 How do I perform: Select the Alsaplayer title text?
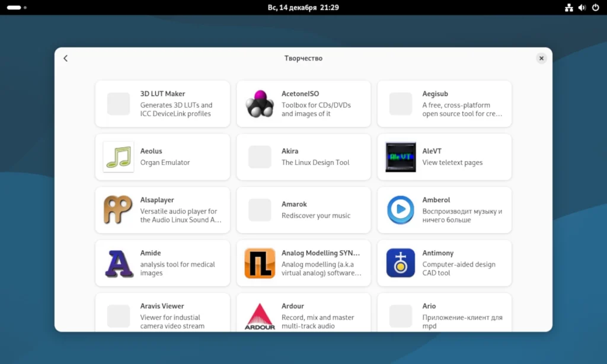[x=156, y=200]
